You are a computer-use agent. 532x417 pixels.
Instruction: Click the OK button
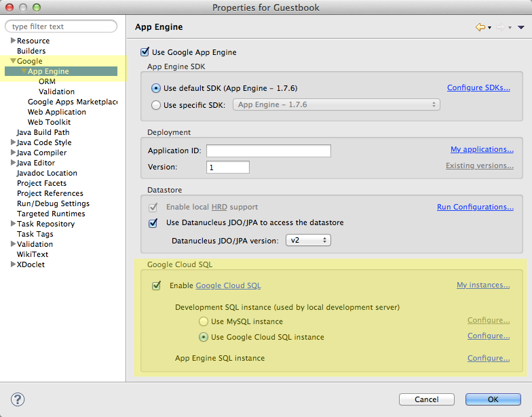coord(493,399)
